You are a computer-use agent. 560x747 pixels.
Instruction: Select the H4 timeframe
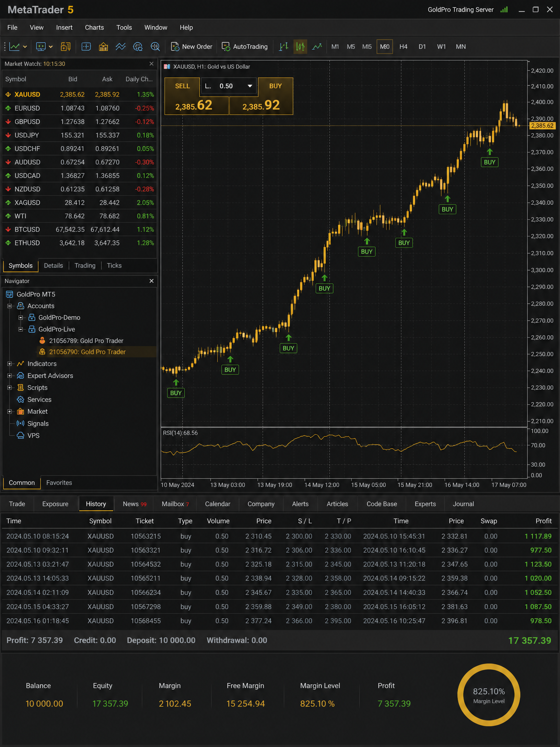click(403, 47)
